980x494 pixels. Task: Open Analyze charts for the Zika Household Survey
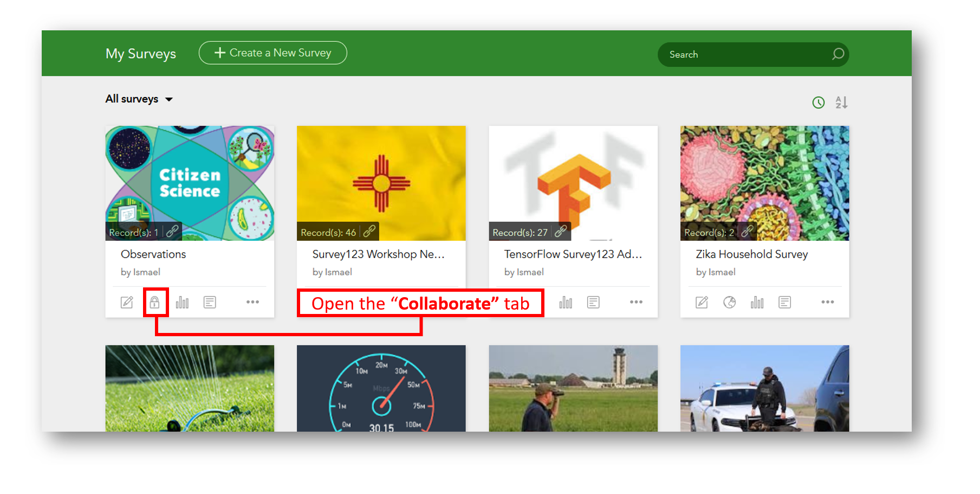point(757,302)
